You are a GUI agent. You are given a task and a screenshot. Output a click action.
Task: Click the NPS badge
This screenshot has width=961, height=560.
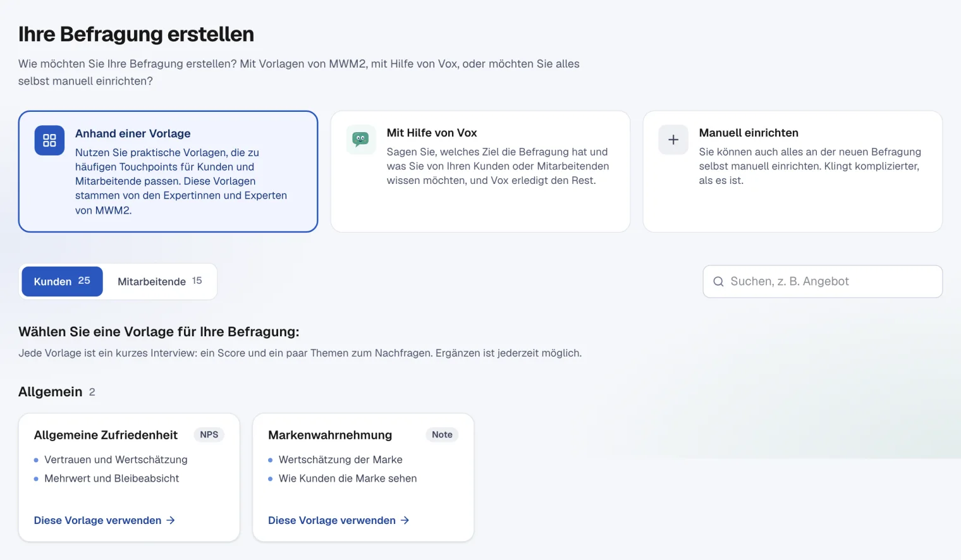tap(209, 435)
